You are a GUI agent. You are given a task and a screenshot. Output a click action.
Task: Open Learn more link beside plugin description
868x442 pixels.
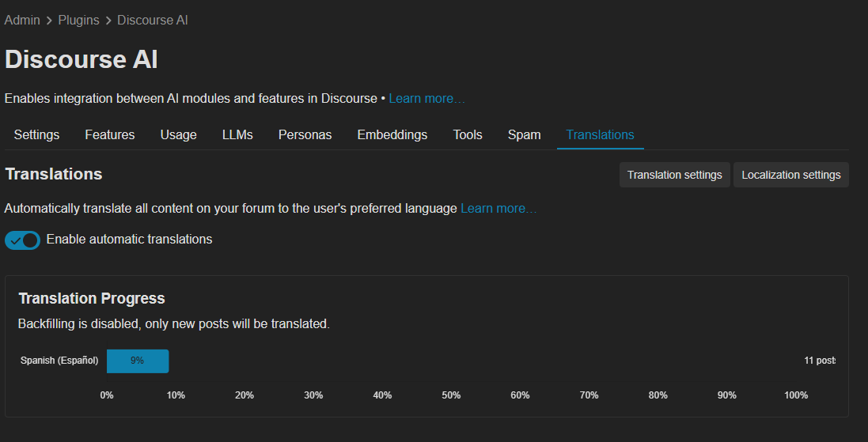(x=426, y=99)
